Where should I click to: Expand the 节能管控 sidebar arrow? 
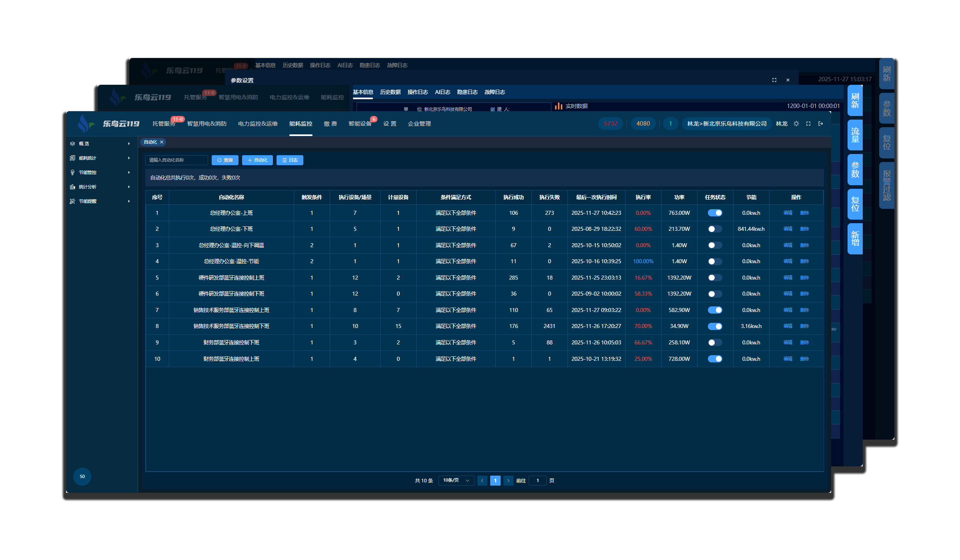tap(129, 172)
